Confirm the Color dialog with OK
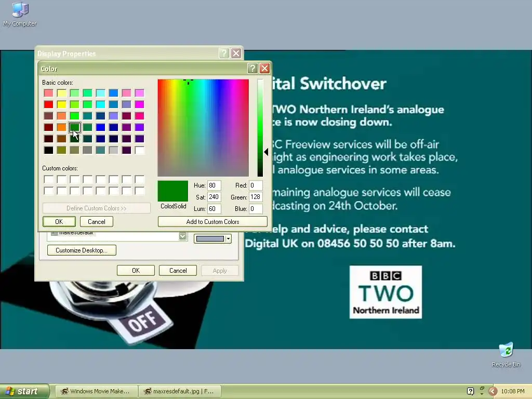Screen dimensions: 532x399 (59, 221)
